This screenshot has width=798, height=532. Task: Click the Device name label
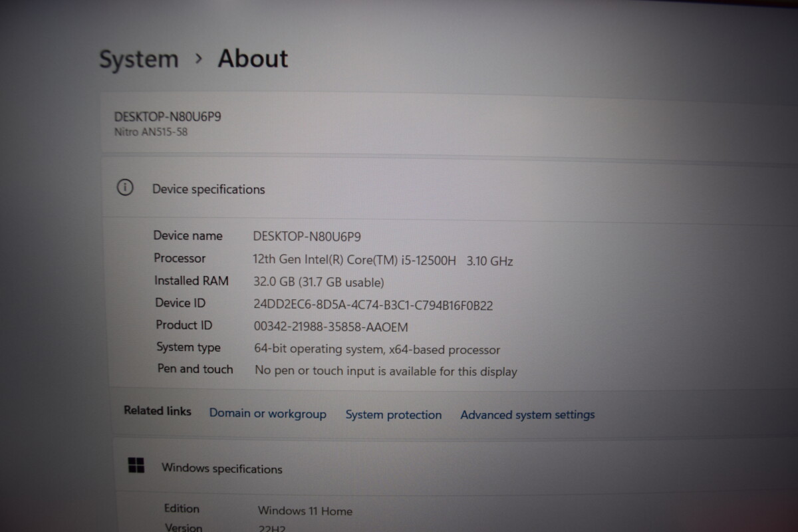coord(188,235)
